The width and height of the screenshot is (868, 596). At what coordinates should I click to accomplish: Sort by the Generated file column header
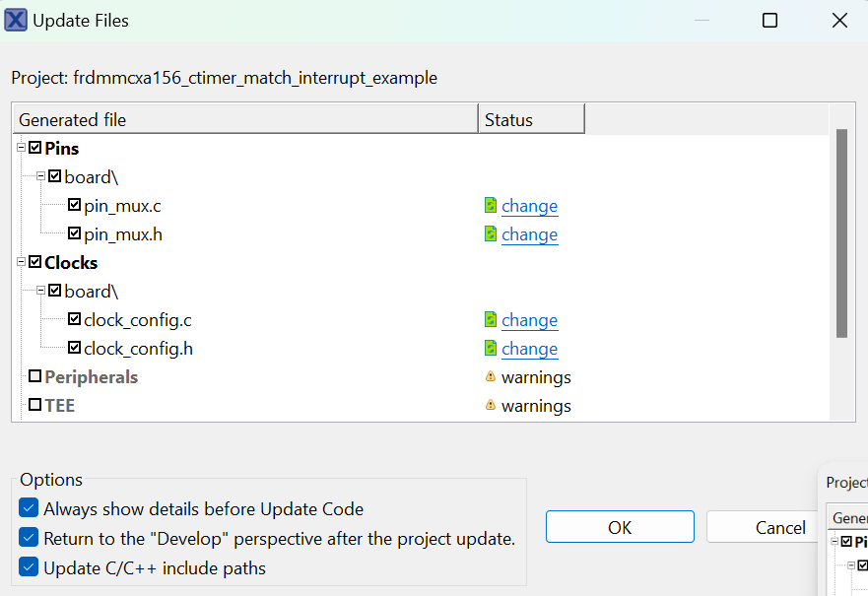[x=246, y=120]
